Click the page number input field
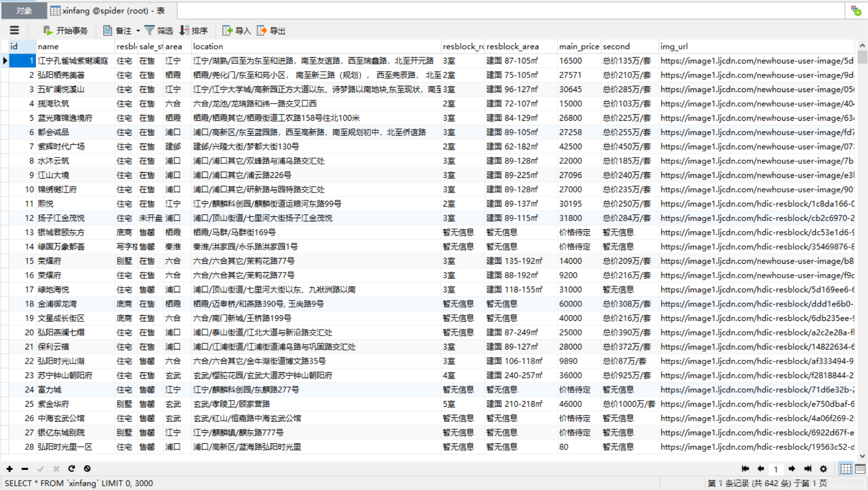This screenshot has height=490, width=868. pyautogui.click(x=776, y=469)
